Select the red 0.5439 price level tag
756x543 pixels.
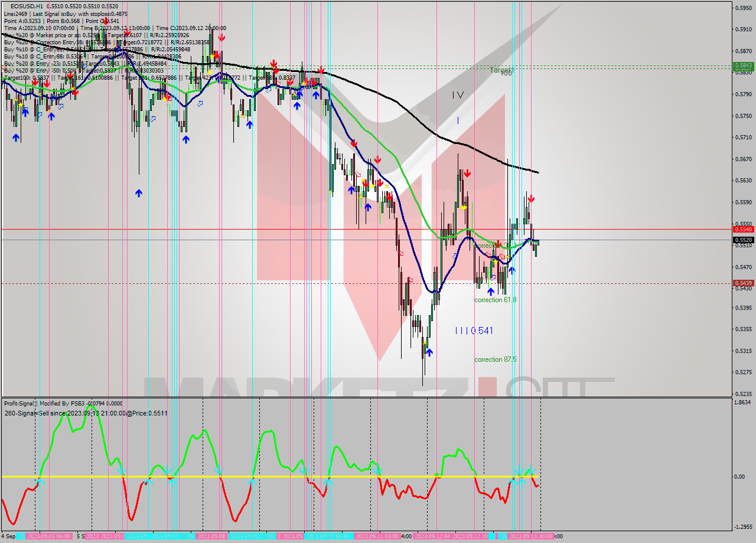[x=743, y=283]
